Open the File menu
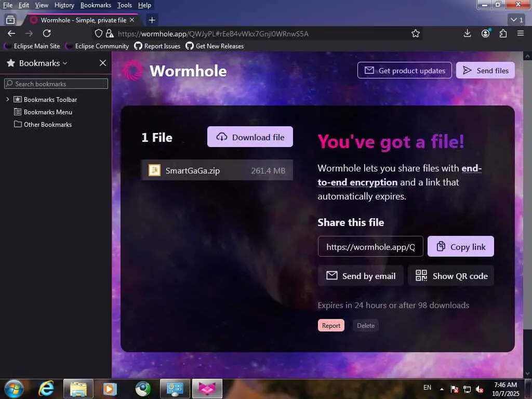 (8, 5)
